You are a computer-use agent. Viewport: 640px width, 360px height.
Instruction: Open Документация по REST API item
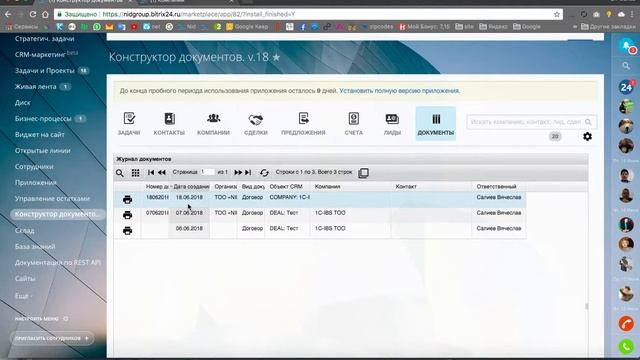point(58,262)
